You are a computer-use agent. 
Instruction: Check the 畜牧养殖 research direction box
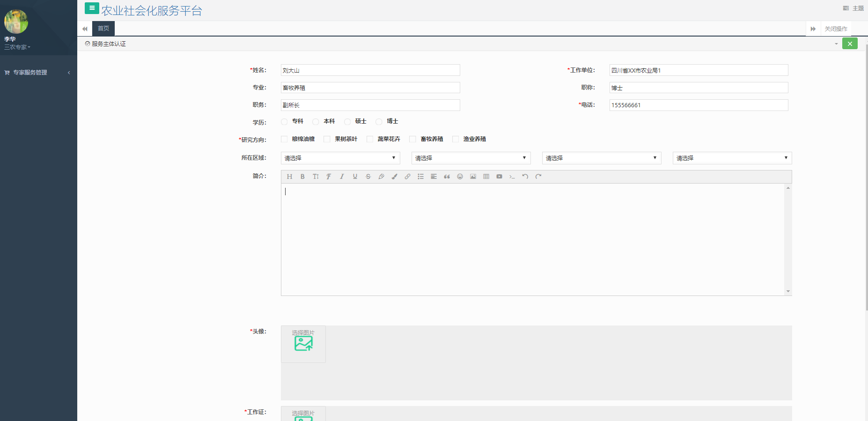pos(412,139)
